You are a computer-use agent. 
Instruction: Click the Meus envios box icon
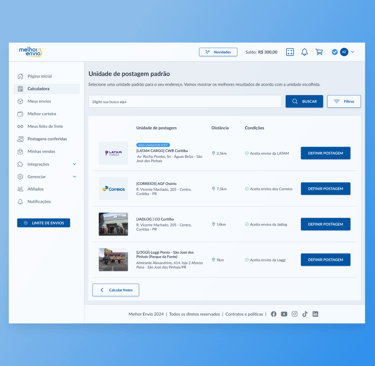pyautogui.click(x=20, y=101)
